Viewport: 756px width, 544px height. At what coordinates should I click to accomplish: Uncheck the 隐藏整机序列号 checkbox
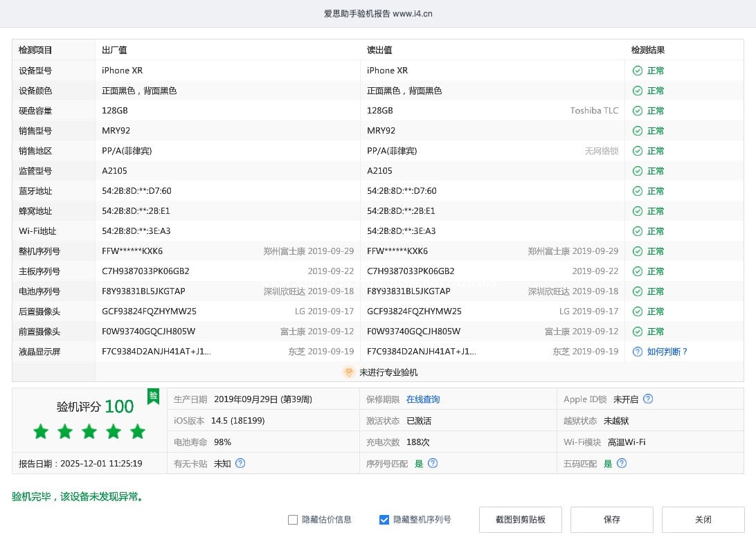point(384,520)
